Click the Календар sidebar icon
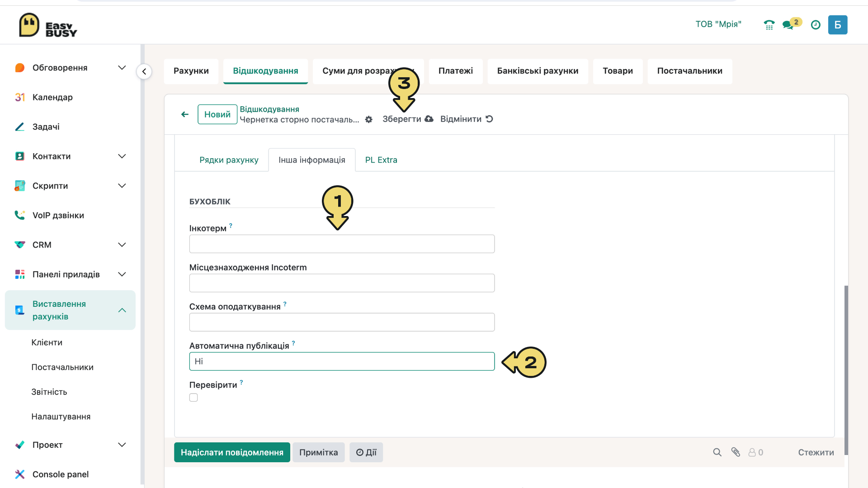 click(19, 97)
